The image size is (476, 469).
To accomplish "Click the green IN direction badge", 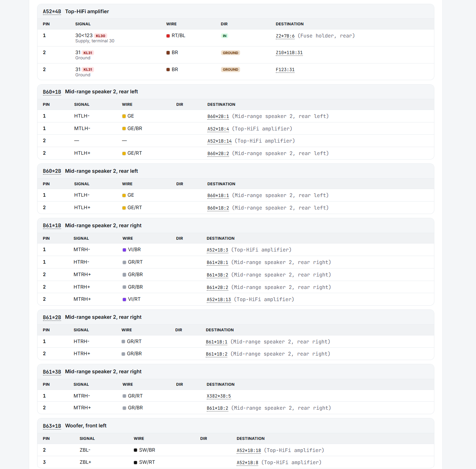I will 224,36.
